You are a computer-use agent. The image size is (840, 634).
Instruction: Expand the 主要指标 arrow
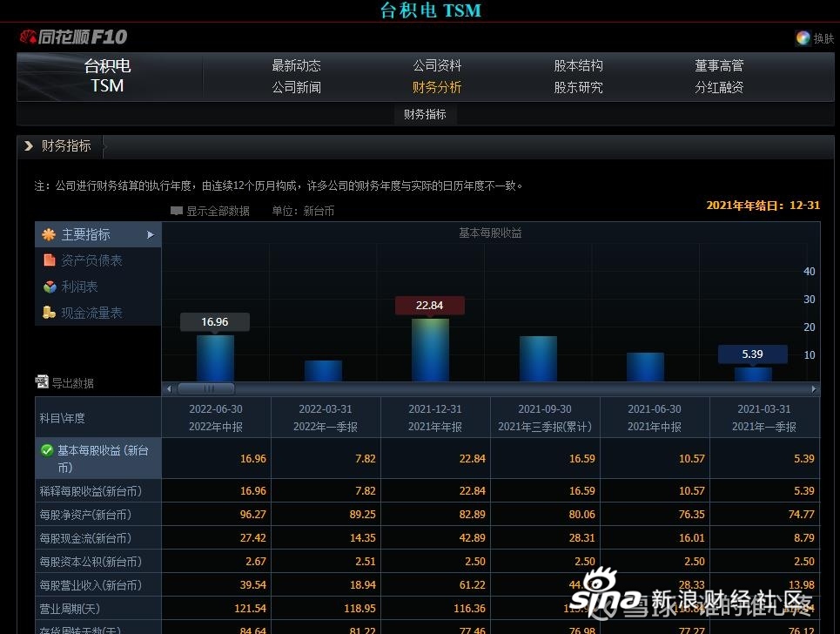[x=151, y=235]
